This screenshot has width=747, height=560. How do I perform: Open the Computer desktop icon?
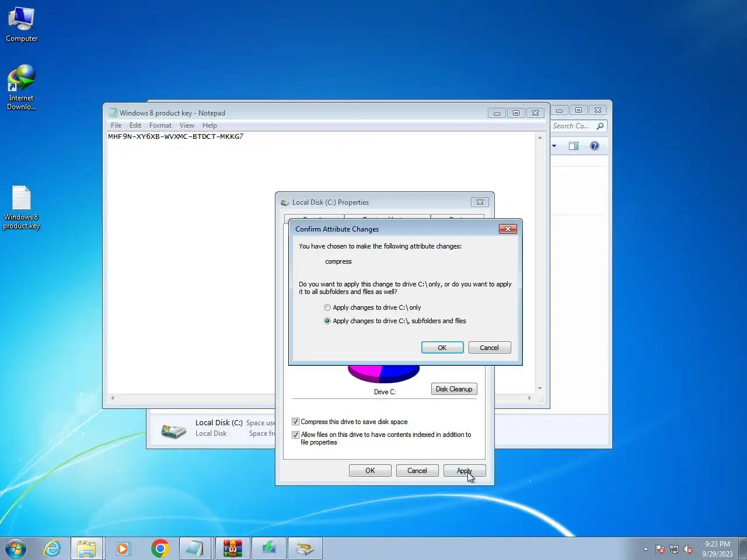tap(22, 24)
